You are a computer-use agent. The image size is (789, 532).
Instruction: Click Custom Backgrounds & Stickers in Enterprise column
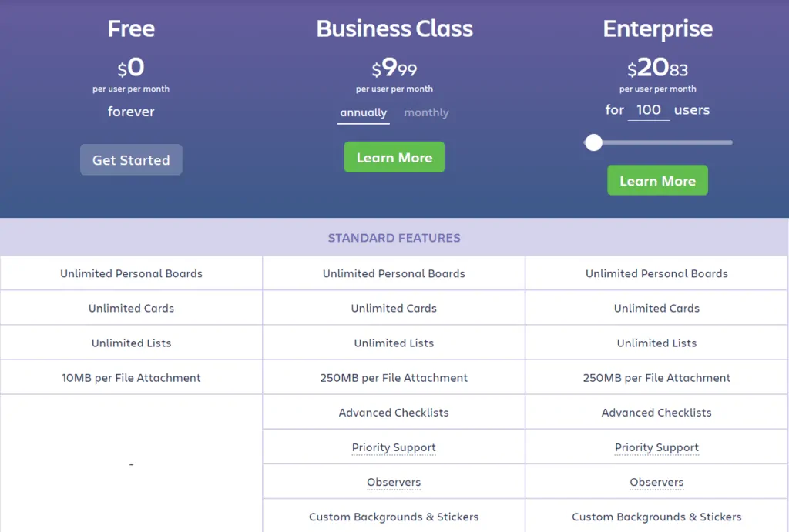[656, 517]
